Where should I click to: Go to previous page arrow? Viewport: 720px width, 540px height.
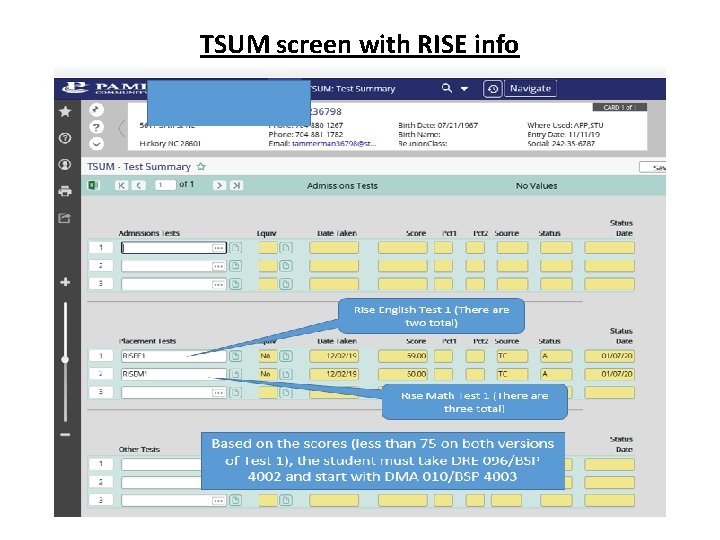point(138,185)
